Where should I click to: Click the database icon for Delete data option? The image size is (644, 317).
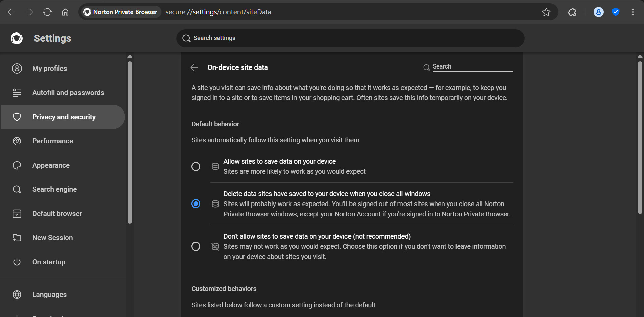[215, 204]
